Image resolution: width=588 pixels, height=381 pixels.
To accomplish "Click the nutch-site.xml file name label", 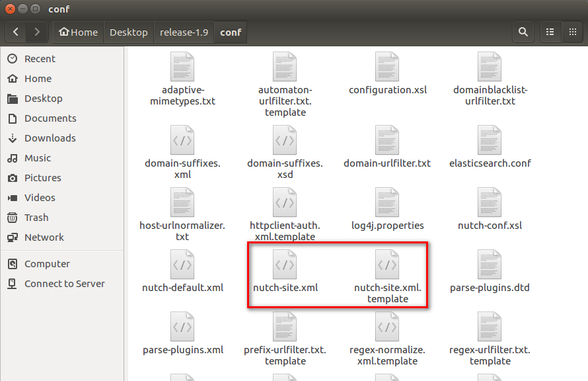I will 285,288.
